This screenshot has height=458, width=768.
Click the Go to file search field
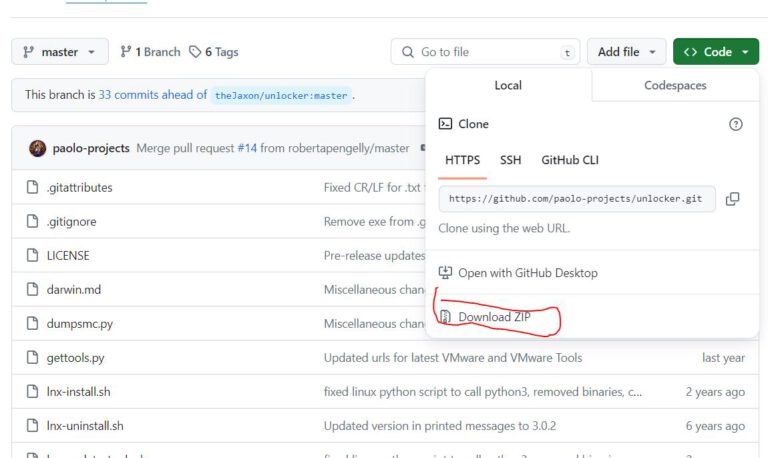tap(485, 52)
